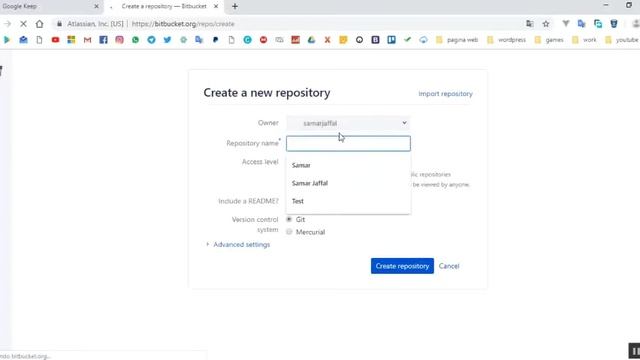
Task: Click Cancel link
Action: coord(449,266)
